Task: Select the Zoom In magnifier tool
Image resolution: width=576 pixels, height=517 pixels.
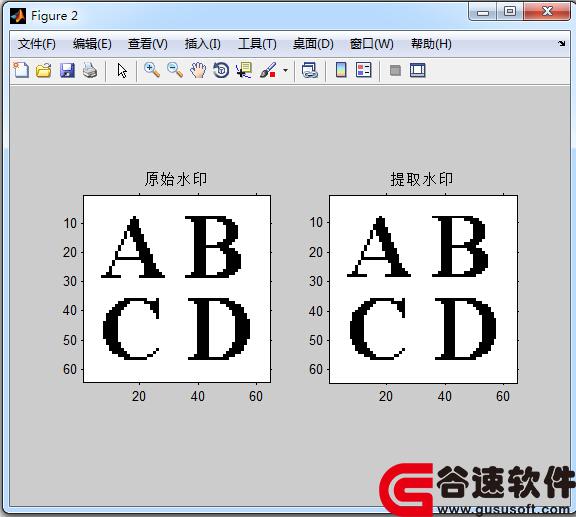Action: tap(152, 70)
